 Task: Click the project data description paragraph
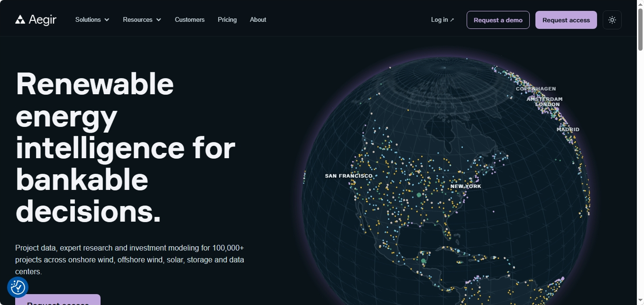tap(130, 260)
